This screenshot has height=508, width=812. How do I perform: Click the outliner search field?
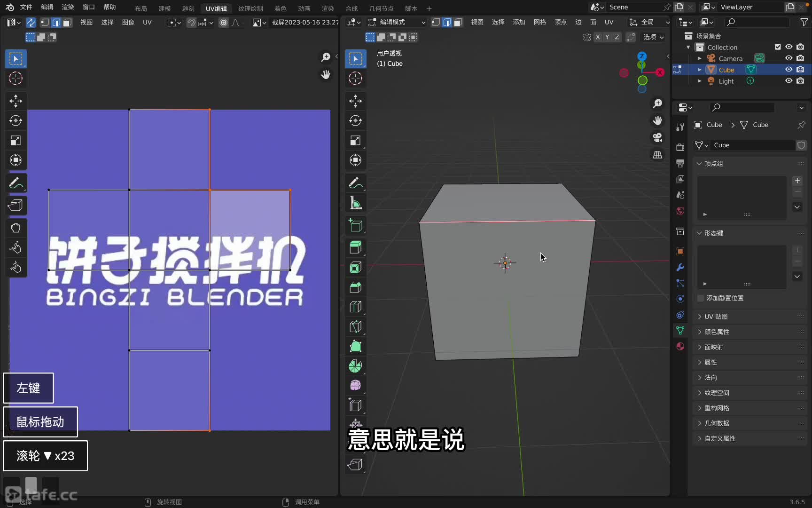[x=757, y=22]
